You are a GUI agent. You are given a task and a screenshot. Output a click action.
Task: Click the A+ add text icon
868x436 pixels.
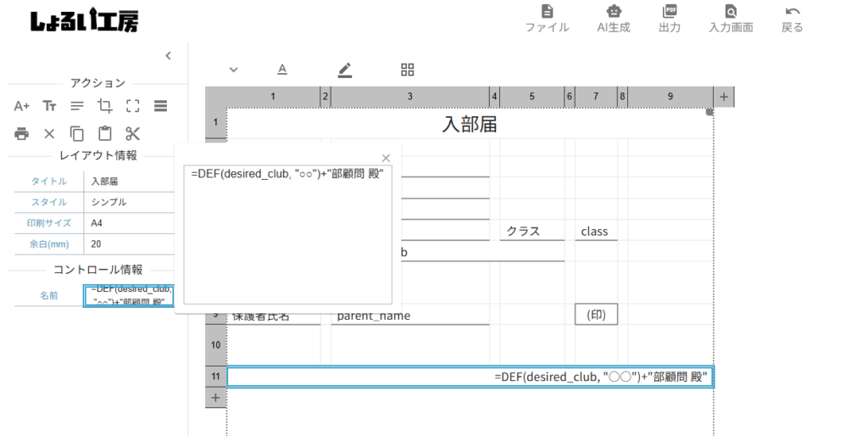[x=22, y=106]
